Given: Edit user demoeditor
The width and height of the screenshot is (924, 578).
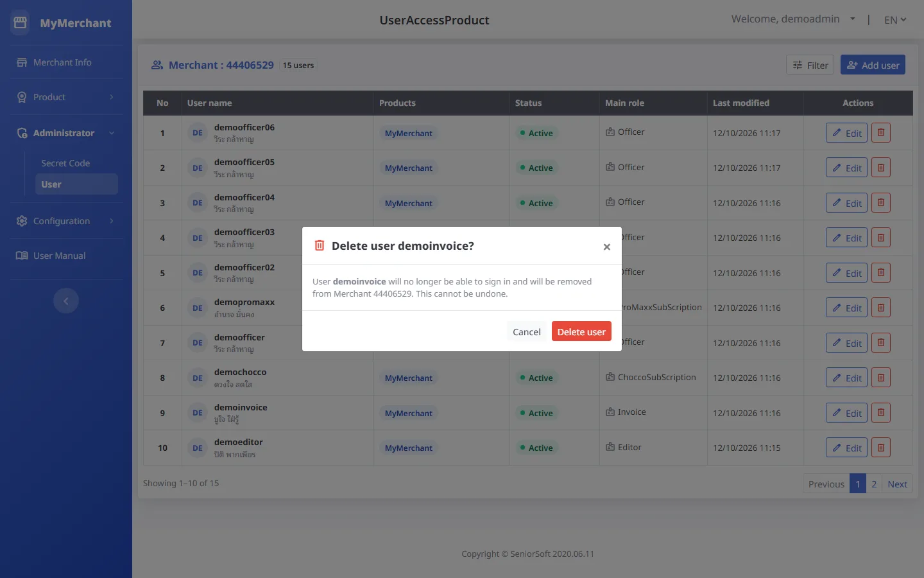Looking at the screenshot, I should pos(846,448).
